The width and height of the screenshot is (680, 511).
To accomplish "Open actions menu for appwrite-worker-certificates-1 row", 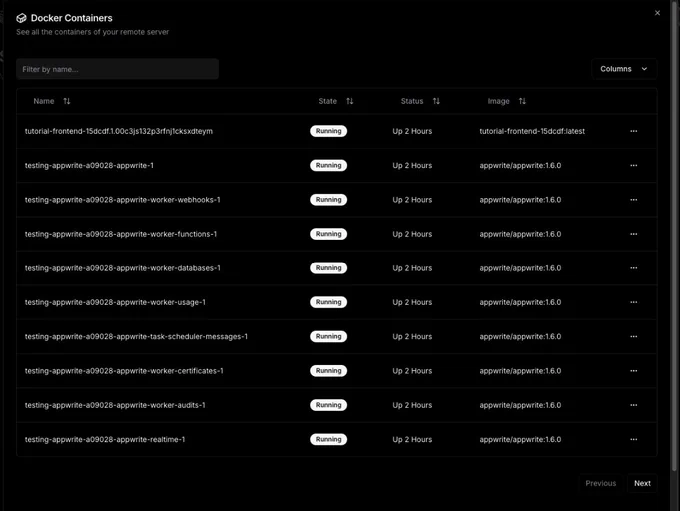I will point(634,370).
